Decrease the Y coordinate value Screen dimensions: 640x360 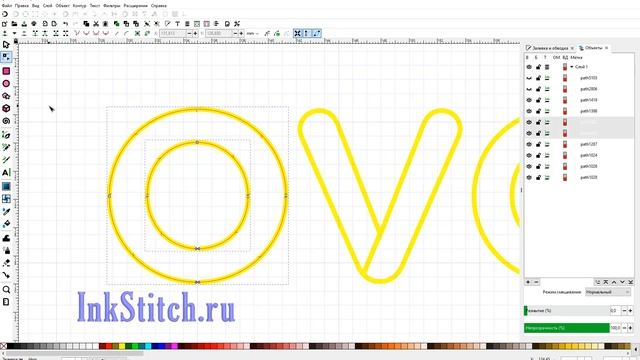(236, 33)
